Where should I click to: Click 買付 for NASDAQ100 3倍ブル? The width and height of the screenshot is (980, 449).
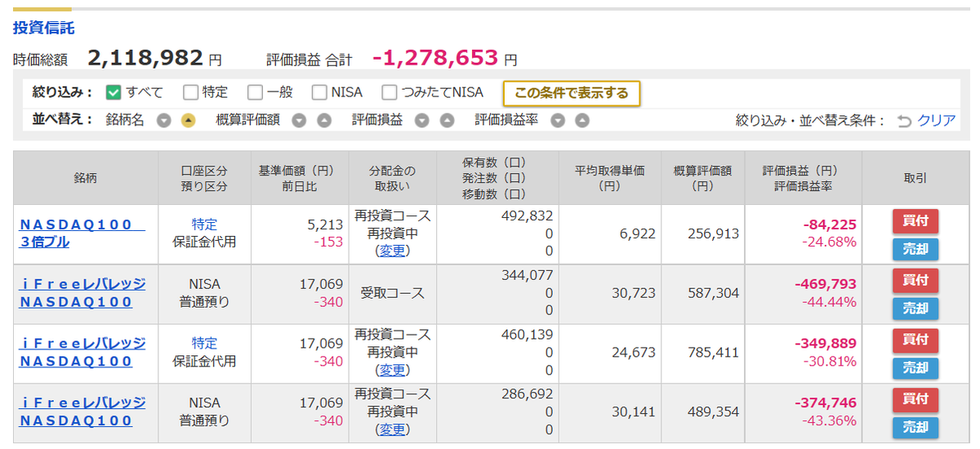pos(915,221)
